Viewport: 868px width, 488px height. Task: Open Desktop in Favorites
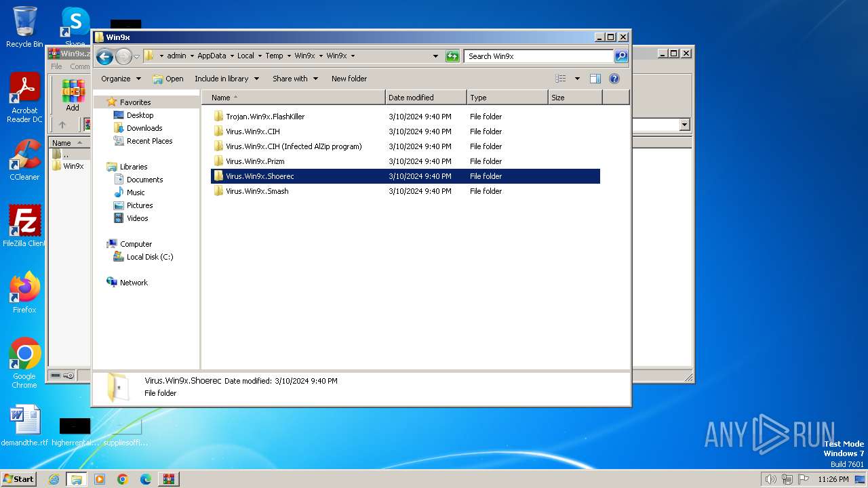140,115
